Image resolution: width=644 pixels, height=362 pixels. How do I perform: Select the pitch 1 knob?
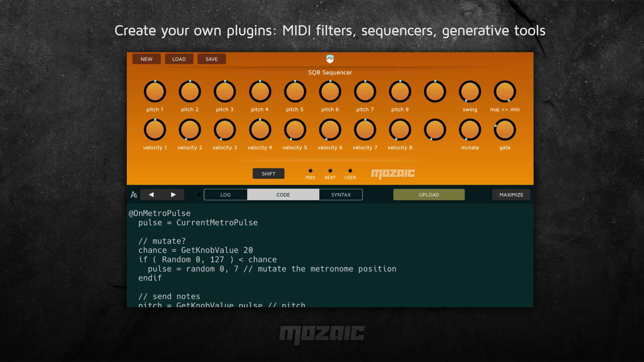[155, 91]
